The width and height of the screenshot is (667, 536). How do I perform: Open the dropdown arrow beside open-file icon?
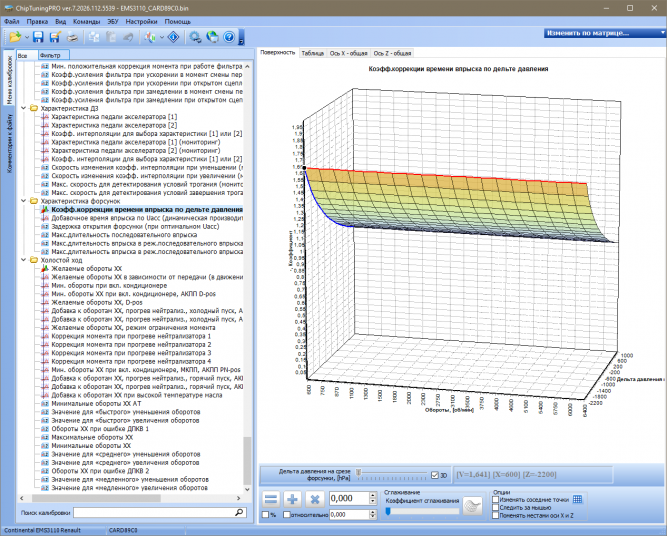pyautogui.click(x=27, y=38)
